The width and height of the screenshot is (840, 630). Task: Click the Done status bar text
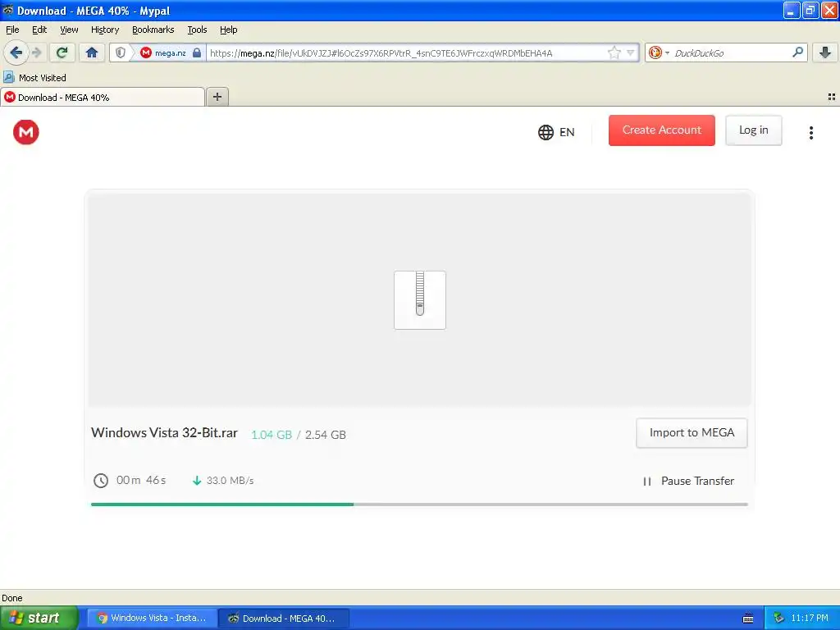[x=11, y=598]
